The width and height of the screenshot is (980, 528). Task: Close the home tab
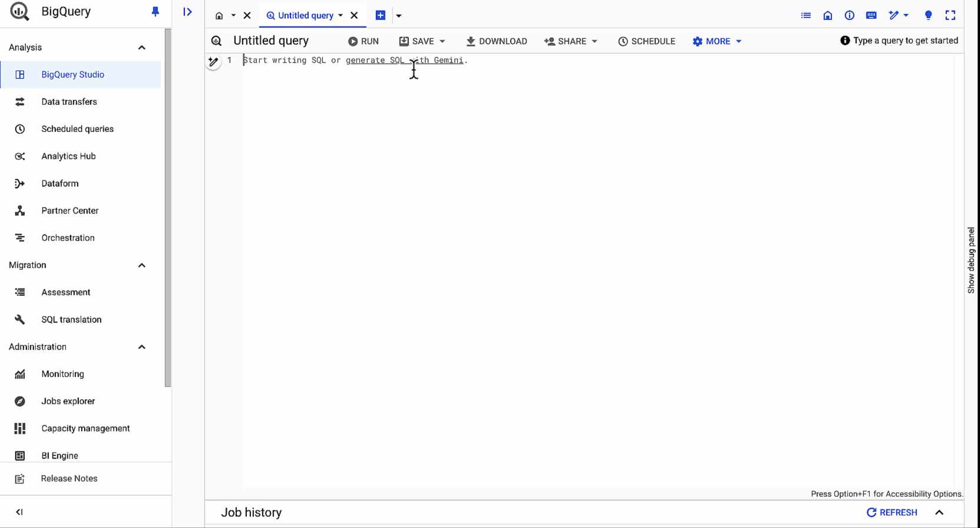(x=248, y=16)
